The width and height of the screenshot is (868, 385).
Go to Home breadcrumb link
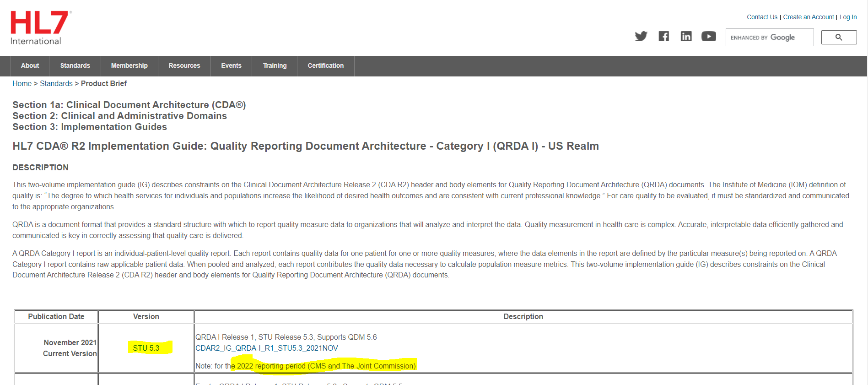(22, 83)
